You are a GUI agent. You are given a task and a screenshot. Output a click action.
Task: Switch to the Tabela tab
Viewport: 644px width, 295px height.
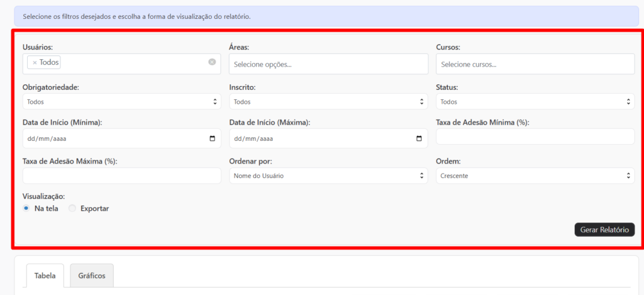(x=45, y=276)
